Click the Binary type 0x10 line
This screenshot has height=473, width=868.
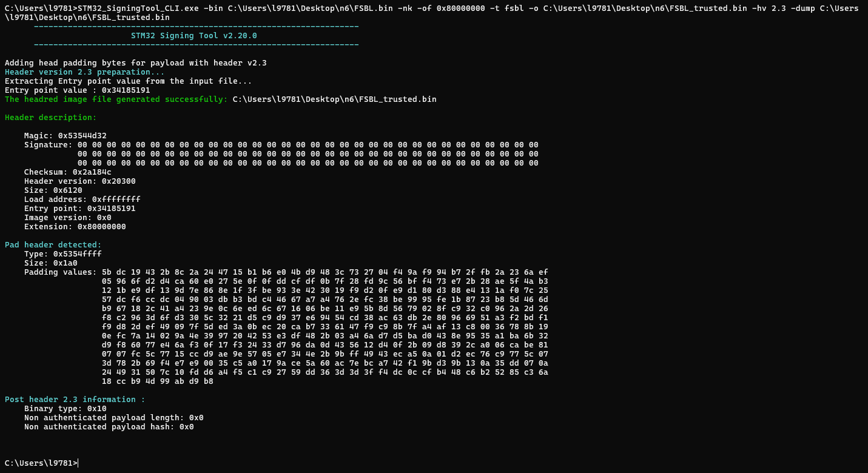(x=65, y=409)
